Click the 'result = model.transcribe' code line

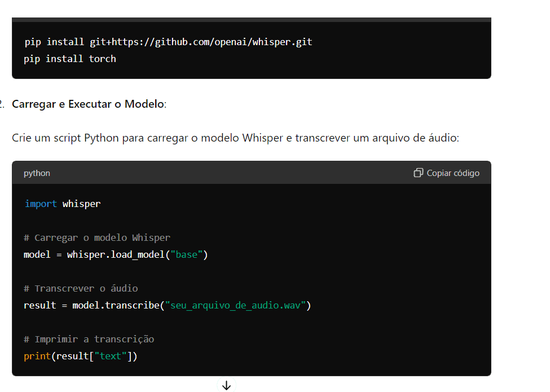(168, 305)
